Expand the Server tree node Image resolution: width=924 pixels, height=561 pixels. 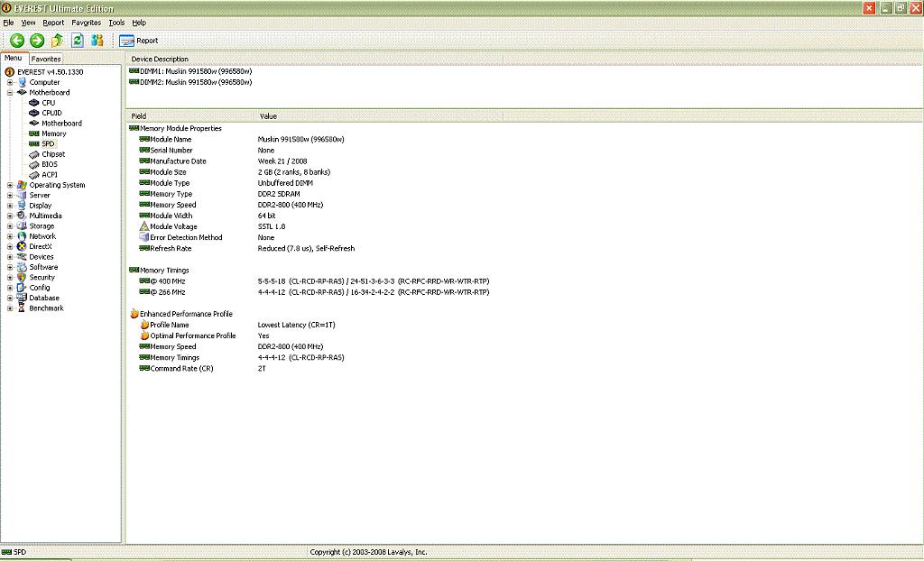click(x=9, y=195)
